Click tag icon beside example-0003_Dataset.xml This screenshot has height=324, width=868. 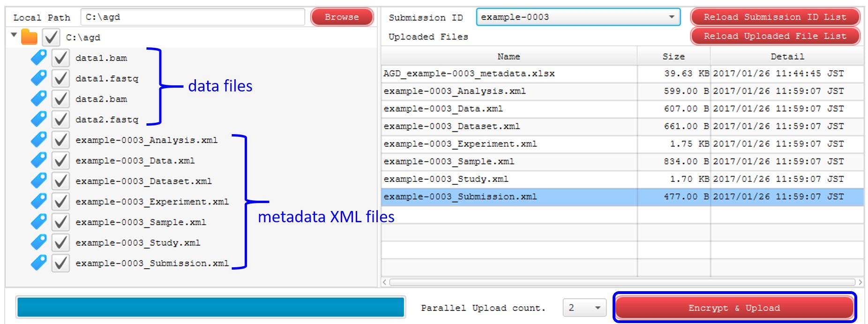pyautogui.click(x=38, y=181)
